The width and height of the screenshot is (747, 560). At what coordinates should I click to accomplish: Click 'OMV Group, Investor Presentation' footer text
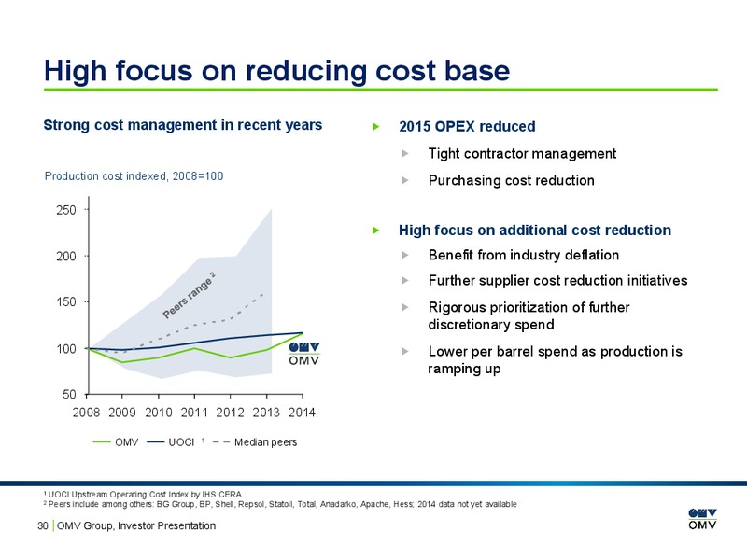(136, 525)
